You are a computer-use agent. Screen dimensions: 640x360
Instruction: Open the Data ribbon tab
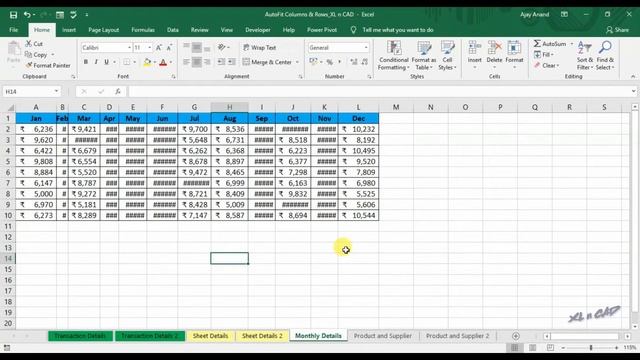point(173,30)
